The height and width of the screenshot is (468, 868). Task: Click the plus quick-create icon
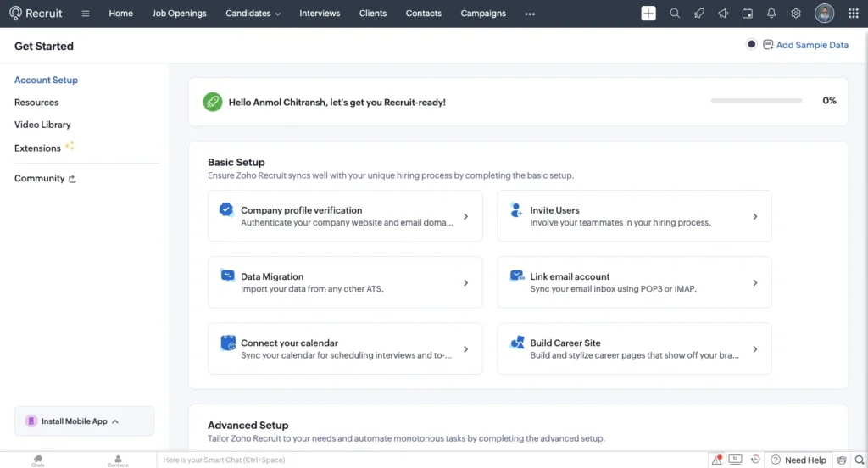(x=648, y=14)
